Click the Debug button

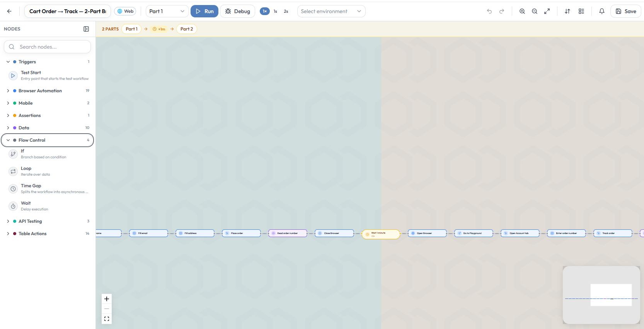(238, 11)
